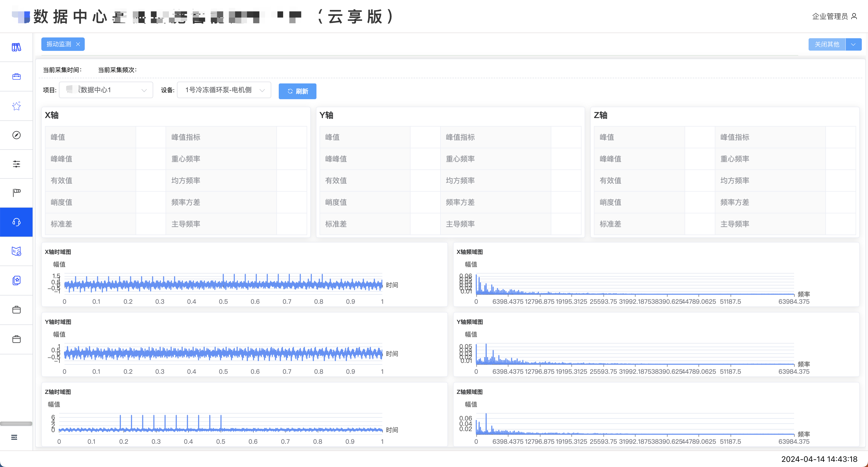This screenshot has height=467, width=868.
Task: Click the 关闭其他 button
Action: 827,44
